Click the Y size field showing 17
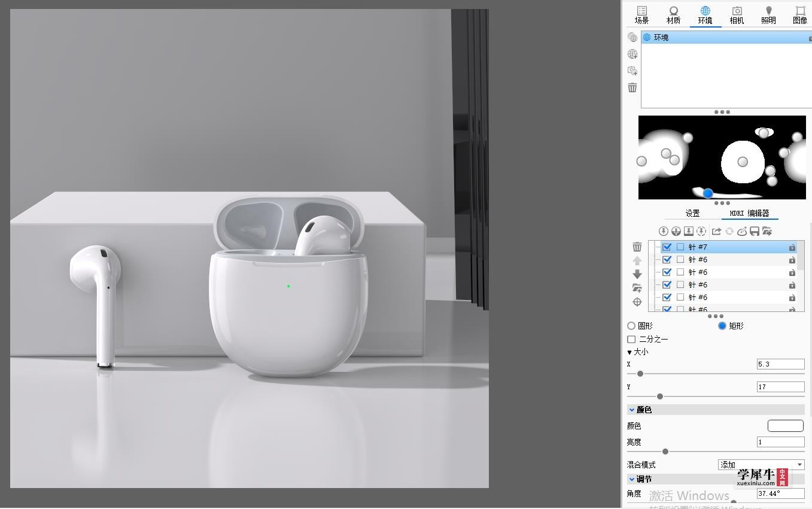This screenshot has width=812, height=509. [780, 387]
